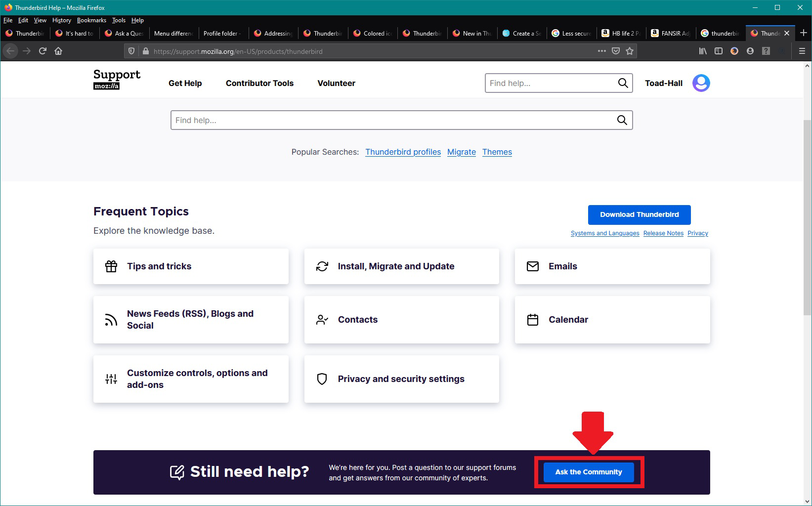The height and width of the screenshot is (506, 812).
Task: Expand the Get Help navigation menu
Action: 185,83
